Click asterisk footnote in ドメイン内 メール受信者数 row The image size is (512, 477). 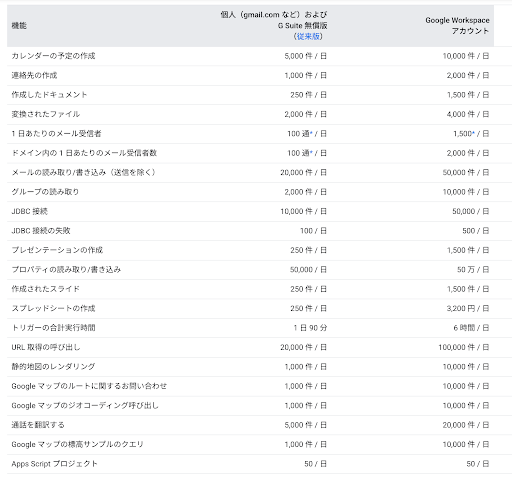point(311,152)
